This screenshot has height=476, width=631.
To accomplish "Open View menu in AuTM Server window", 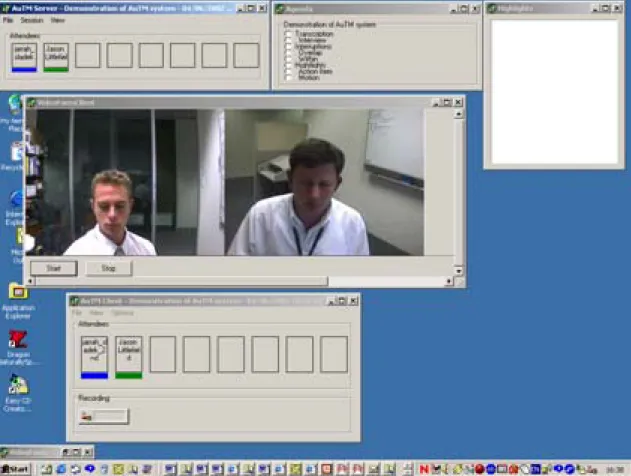I will (58, 20).
